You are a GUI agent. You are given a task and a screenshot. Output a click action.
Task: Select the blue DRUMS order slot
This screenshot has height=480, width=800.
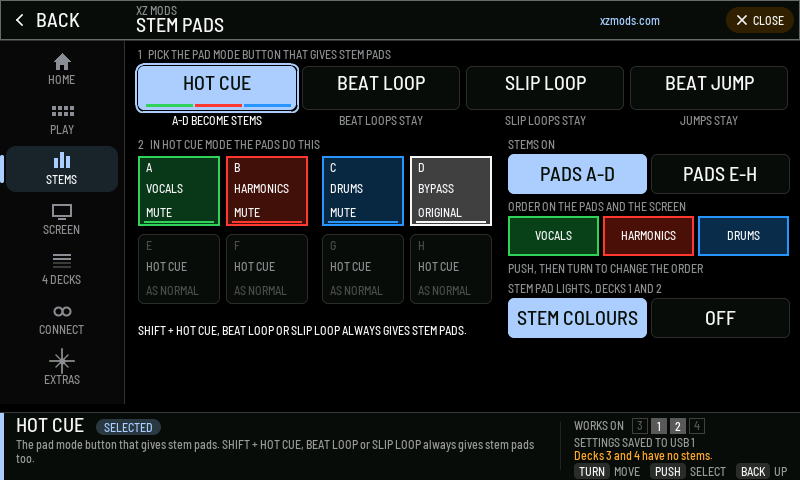(x=743, y=236)
